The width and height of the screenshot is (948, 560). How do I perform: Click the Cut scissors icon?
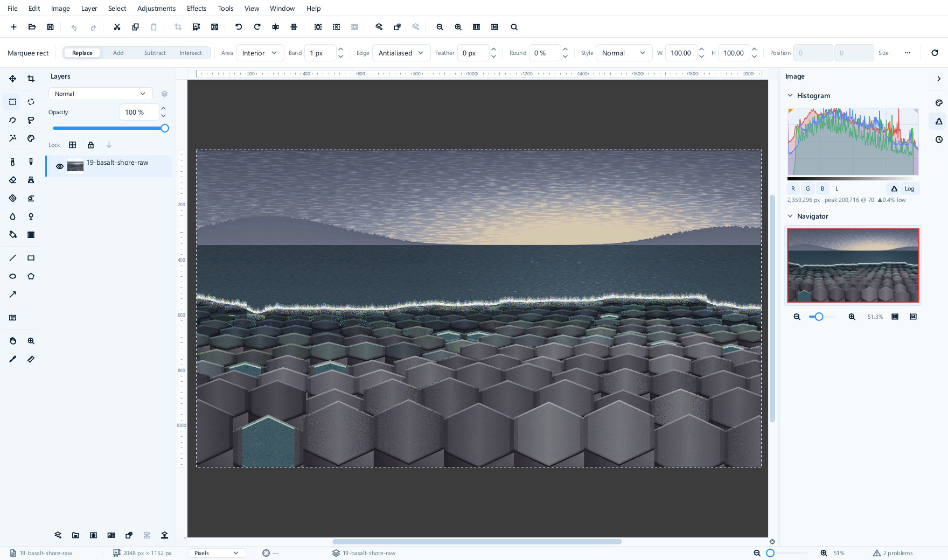pos(117,27)
